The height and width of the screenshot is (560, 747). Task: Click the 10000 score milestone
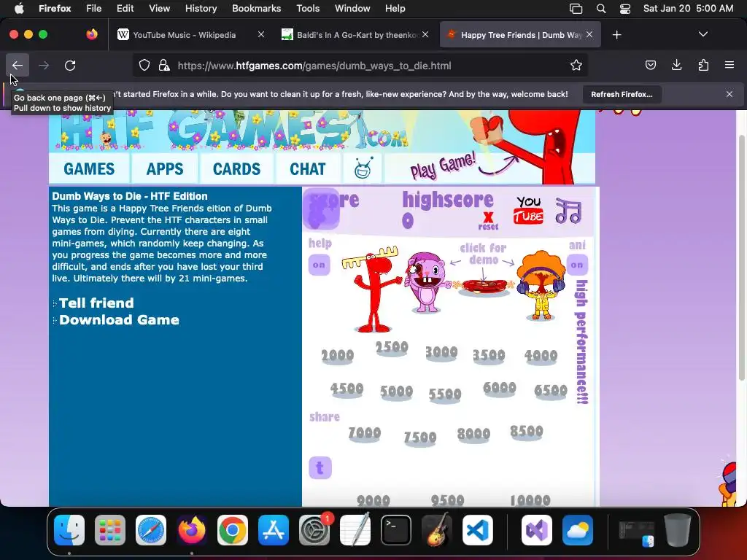pos(530,500)
